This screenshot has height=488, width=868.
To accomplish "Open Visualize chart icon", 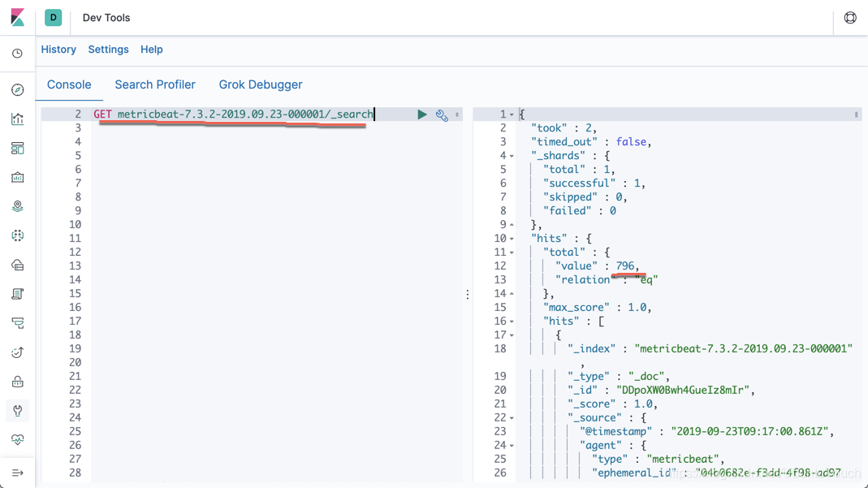I will tap(18, 119).
